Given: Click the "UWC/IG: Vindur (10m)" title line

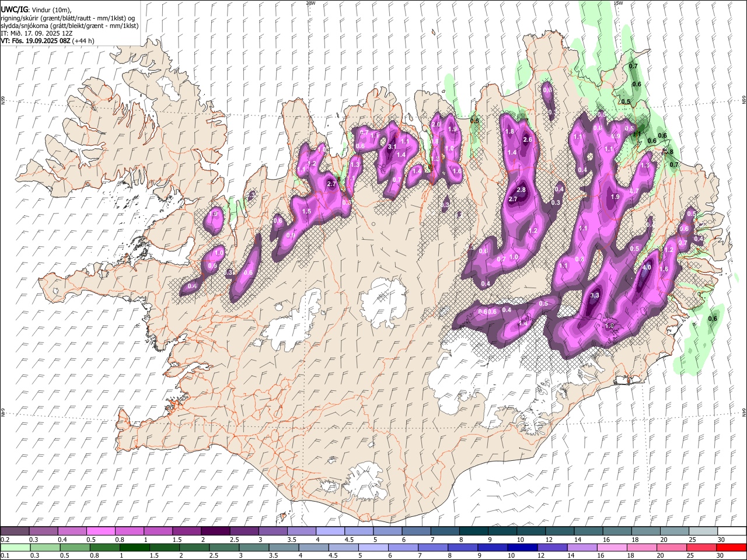Looking at the screenshot, I should 36,9.
